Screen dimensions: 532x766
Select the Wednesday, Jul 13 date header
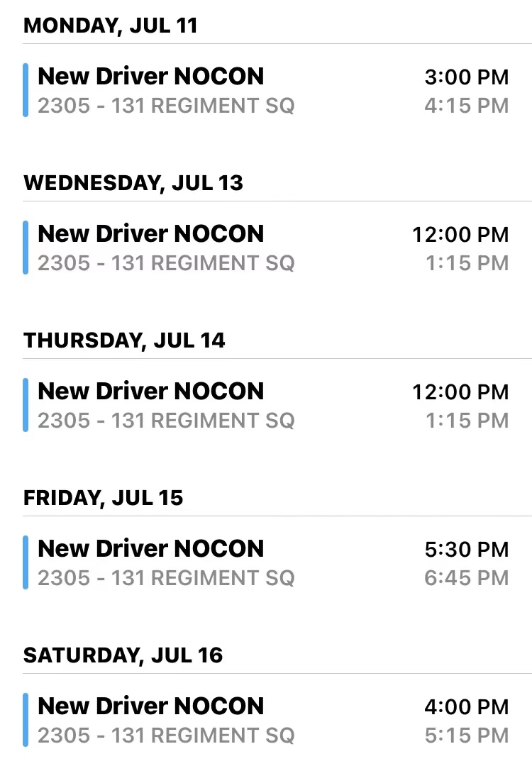point(133,183)
